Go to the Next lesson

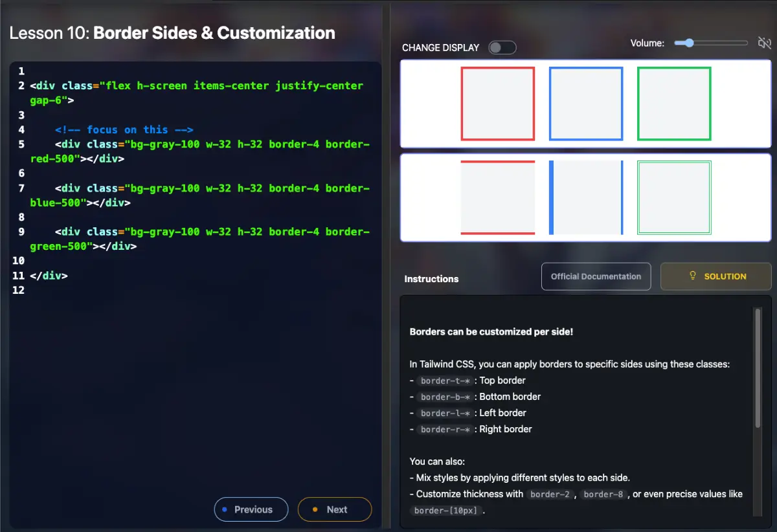335,509
